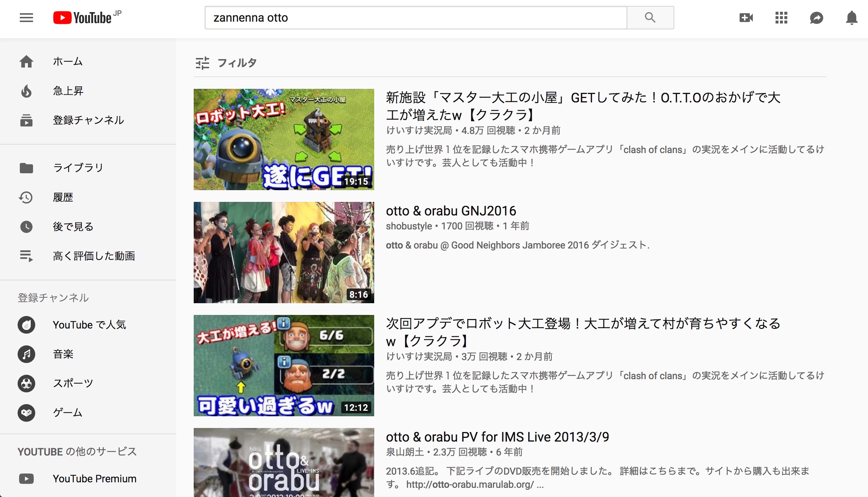868x497 pixels.
Task: Open 登録チャンネル subscriptions page
Action: click(88, 120)
